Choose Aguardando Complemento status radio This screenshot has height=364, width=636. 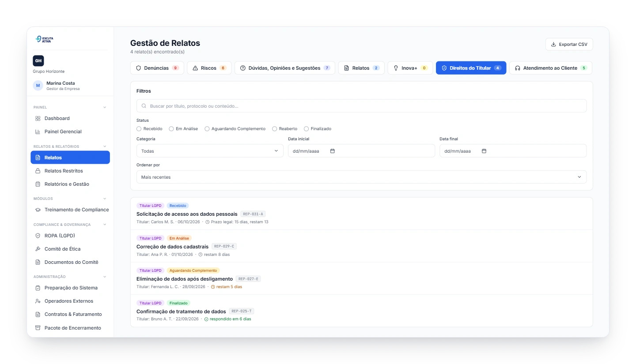207,129
